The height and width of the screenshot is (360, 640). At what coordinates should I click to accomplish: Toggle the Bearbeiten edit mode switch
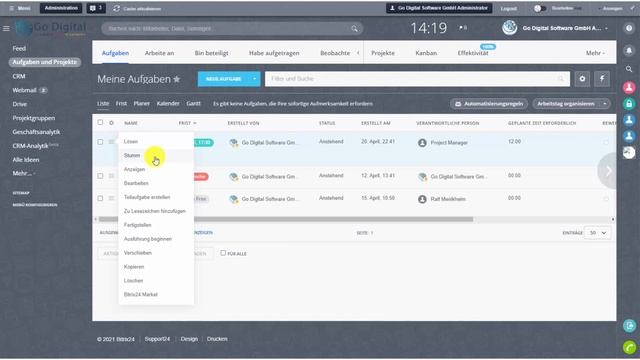(539, 9)
